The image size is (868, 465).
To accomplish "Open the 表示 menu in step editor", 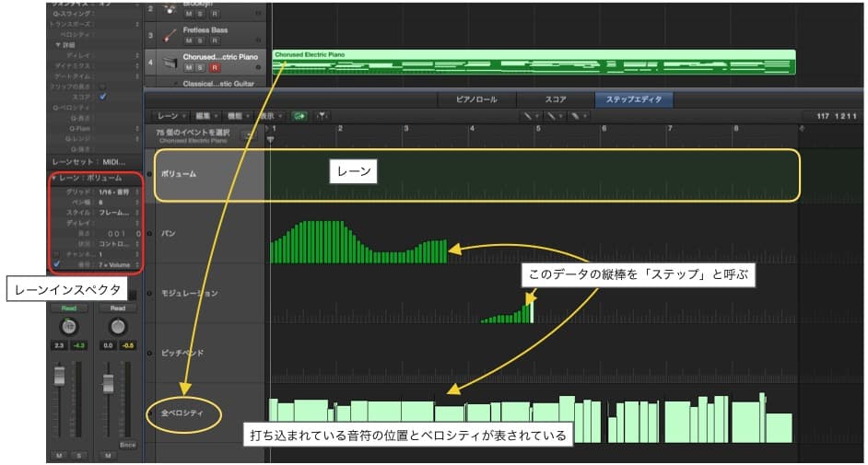I will click(271, 116).
